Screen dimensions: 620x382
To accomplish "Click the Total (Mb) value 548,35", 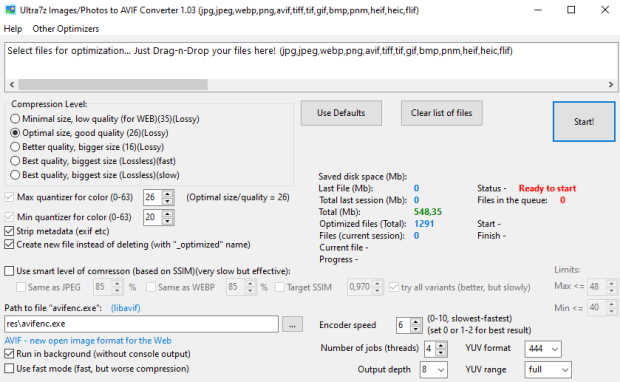I will (427, 212).
